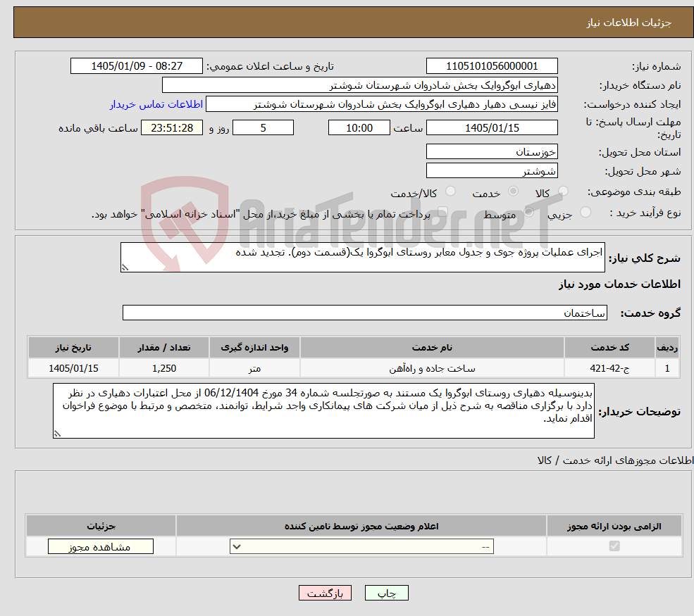Click the unit cell متر
This screenshot has height=616, width=694.
click(254, 368)
